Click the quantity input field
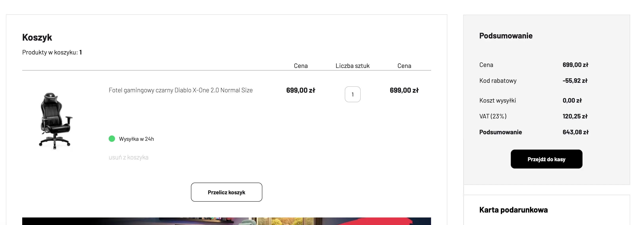This screenshot has width=644, height=225. (353, 94)
